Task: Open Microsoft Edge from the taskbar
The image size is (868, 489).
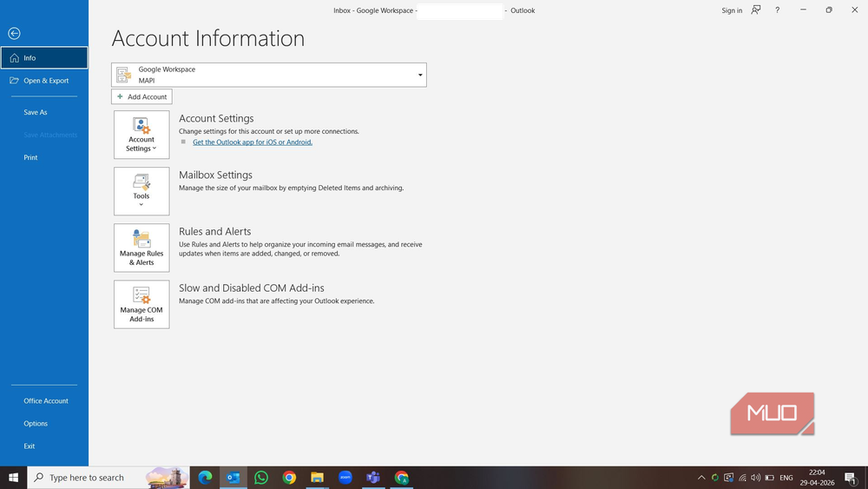Action: pos(205,478)
